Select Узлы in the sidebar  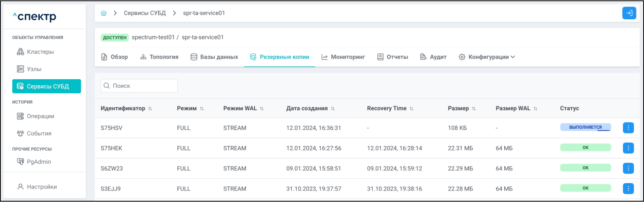[34, 69]
